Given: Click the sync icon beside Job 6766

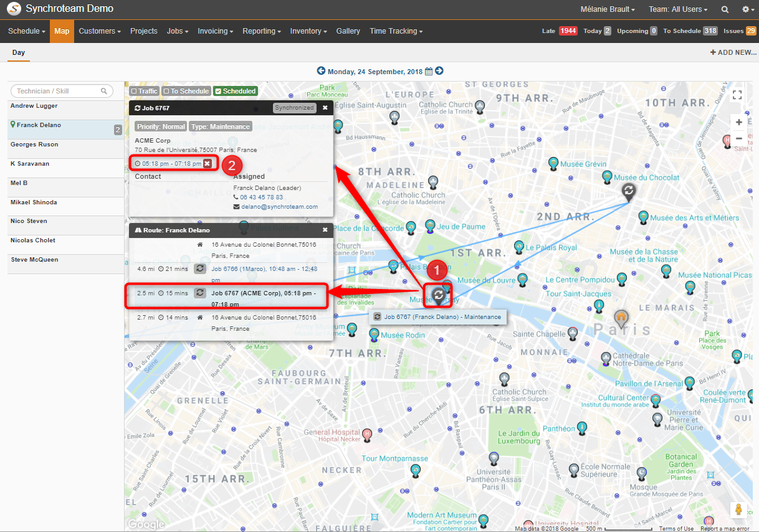Looking at the screenshot, I should [200, 268].
